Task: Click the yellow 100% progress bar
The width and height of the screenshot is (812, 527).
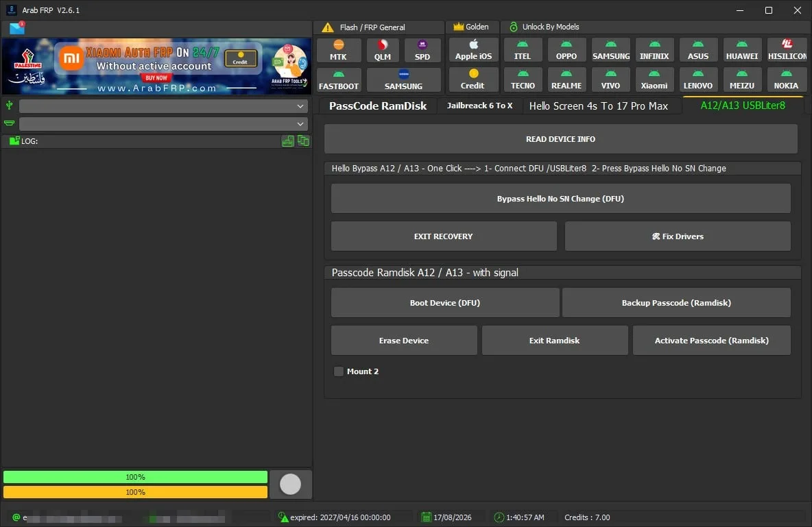Action: (x=135, y=492)
